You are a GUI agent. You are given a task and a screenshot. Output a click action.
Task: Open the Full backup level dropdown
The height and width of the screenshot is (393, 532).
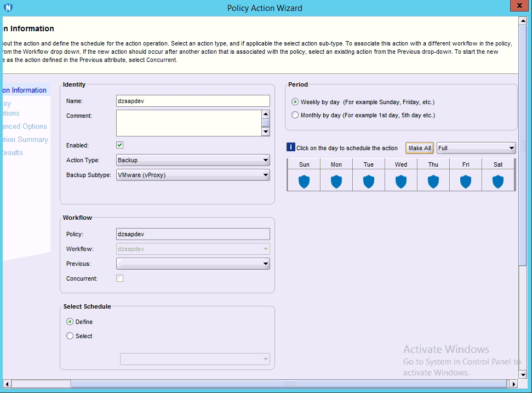tap(476, 148)
